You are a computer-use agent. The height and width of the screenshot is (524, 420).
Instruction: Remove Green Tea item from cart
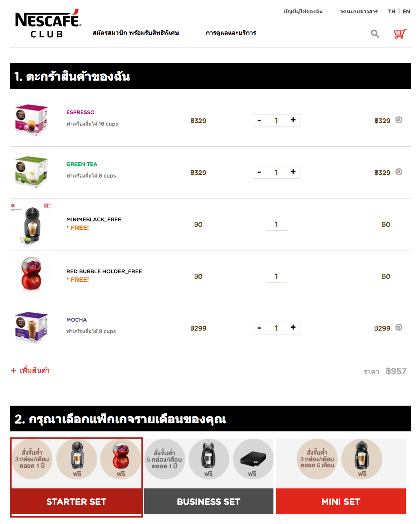tap(399, 172)
